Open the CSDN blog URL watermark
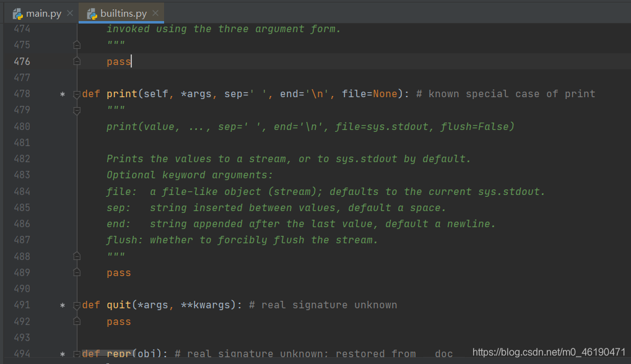This screenshot has width=631, height=364. pyautogui.click(x=547, y=352)
